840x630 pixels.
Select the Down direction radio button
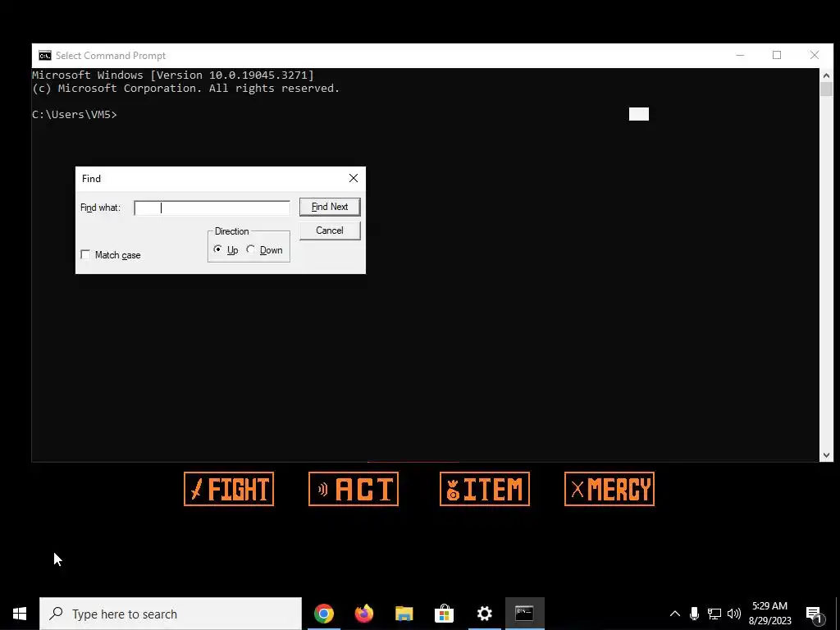click(251, 249)
